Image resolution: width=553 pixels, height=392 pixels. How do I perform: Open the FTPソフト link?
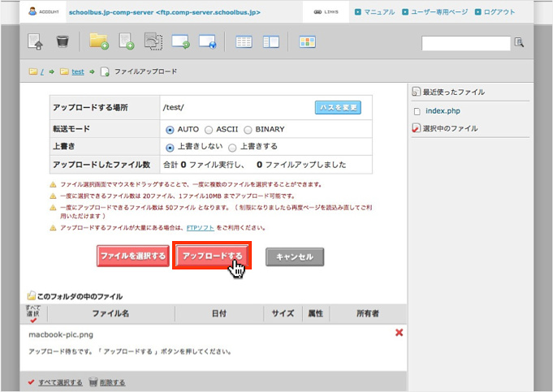click(x=201, y=228)
